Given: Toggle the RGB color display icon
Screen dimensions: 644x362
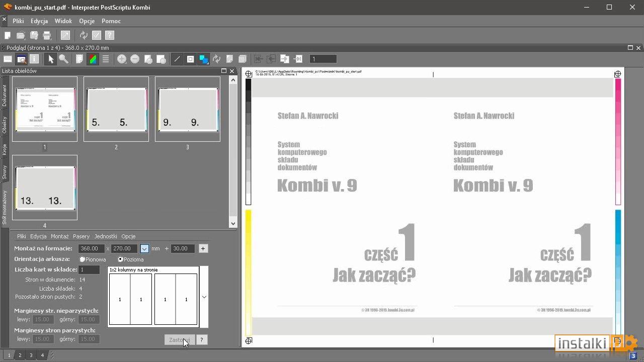Looking at the screenshot, I should tap(93, 59).
